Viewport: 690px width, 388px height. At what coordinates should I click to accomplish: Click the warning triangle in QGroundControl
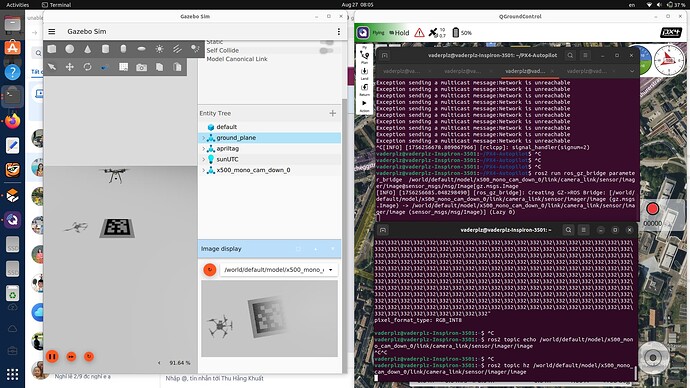click(419, 33)
